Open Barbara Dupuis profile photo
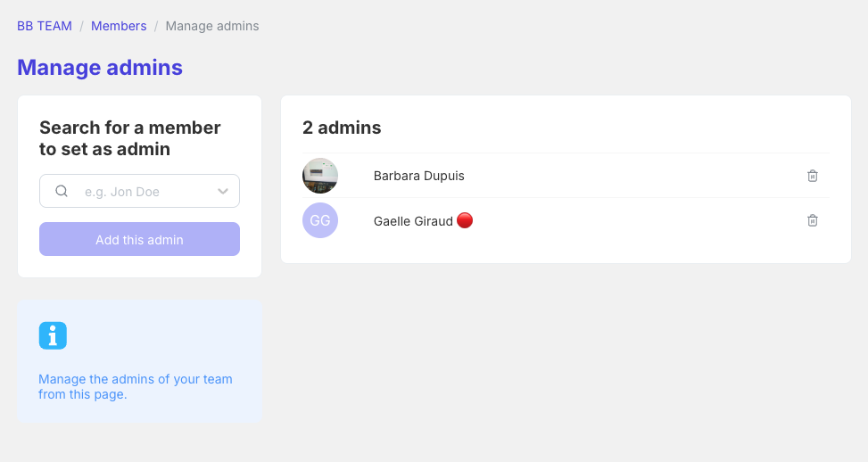This screenshot has width=868, height=462. (x=320, y=176)
